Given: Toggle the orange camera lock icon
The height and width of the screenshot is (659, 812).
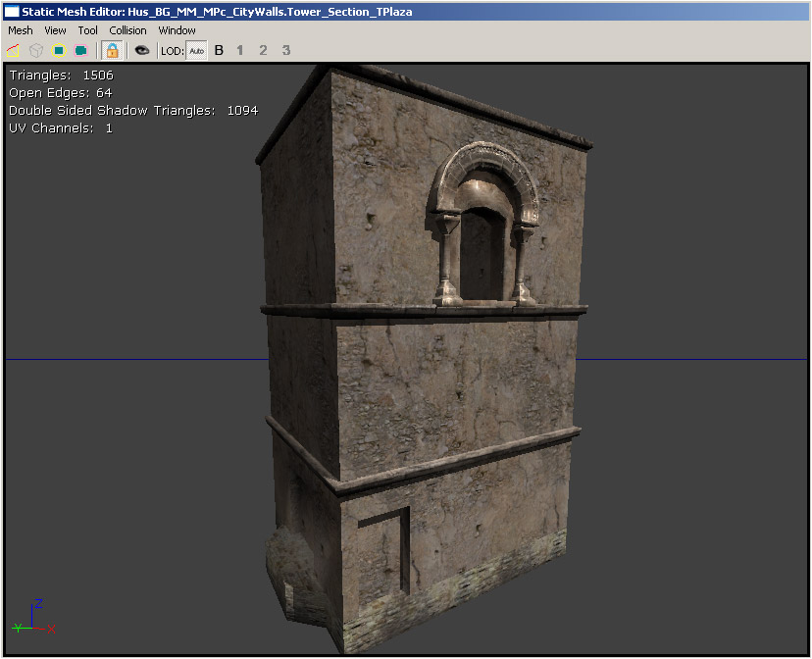Looking at the screenshot, I should [112, 50].
